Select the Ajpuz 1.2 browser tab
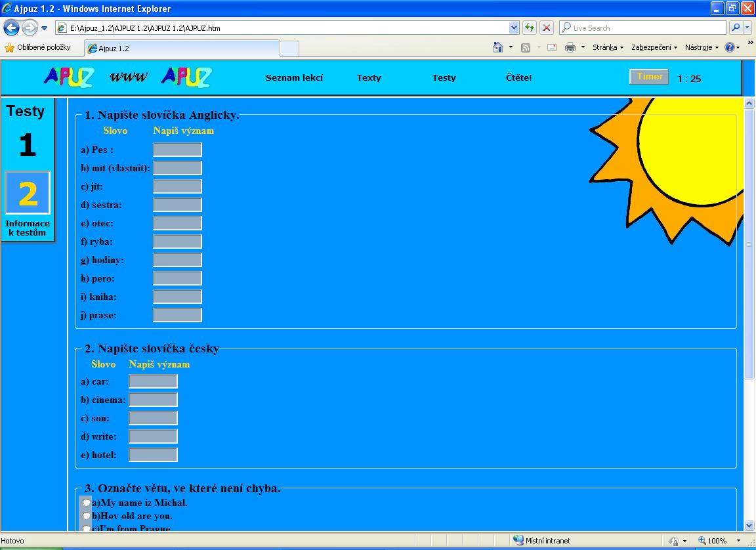This screenshot has height=550, width=756. (x=182, y=48)
